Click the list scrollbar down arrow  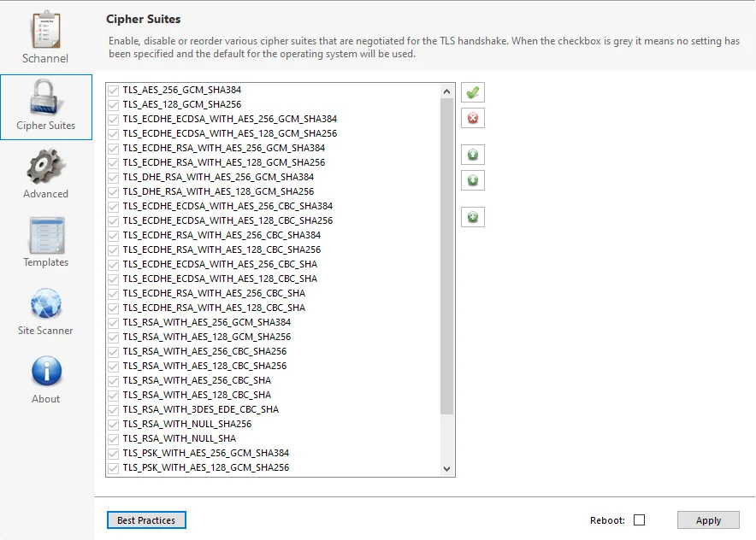click(x=447, y=469)
